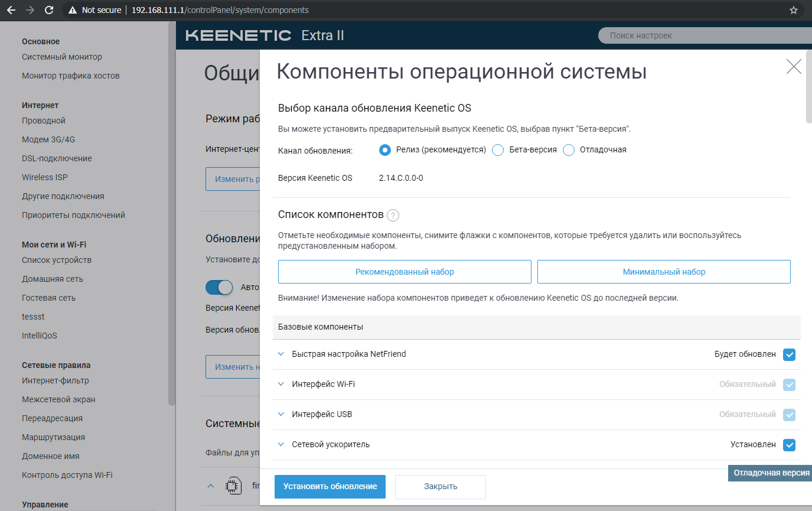This screenshot has height=511, width=812.
Task: Open Монитор трафика хостов in the sidebar
Action: (71, 76)
